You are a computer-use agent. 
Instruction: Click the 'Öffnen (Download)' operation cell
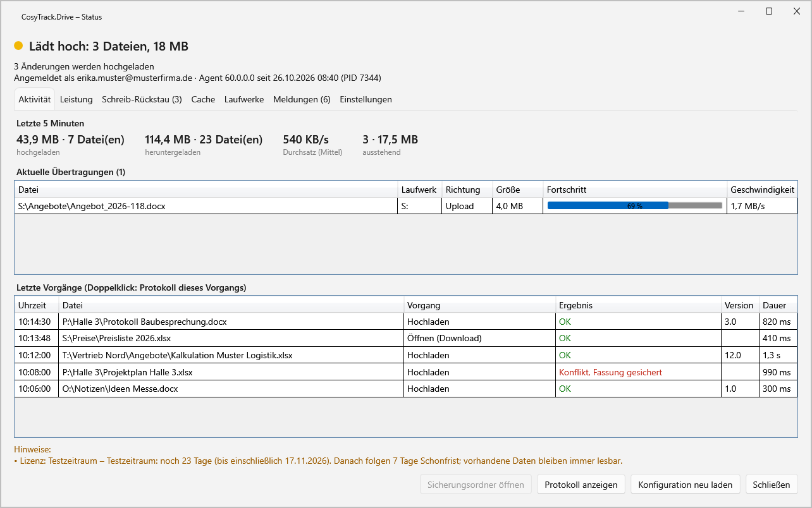(479, 338)
